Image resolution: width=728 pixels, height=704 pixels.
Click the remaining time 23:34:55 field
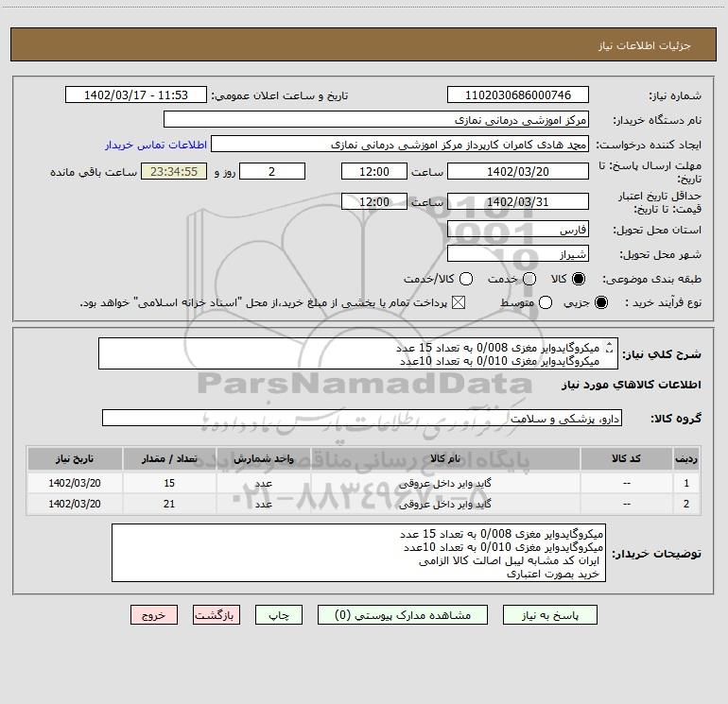[x=174, y=171]
